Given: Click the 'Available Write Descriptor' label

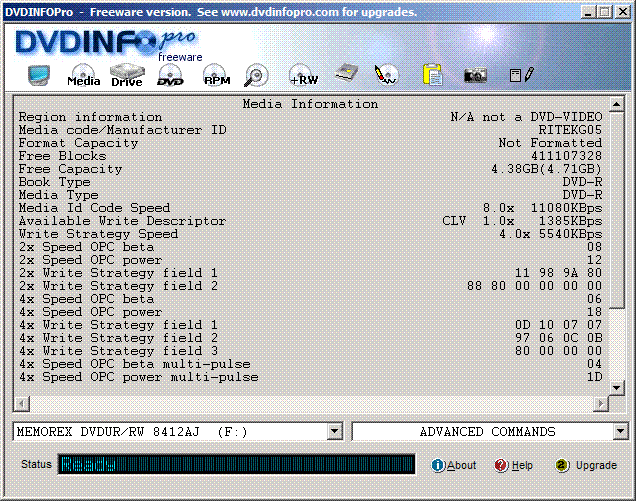Looking at the screenshot, I should pos(122,221).
